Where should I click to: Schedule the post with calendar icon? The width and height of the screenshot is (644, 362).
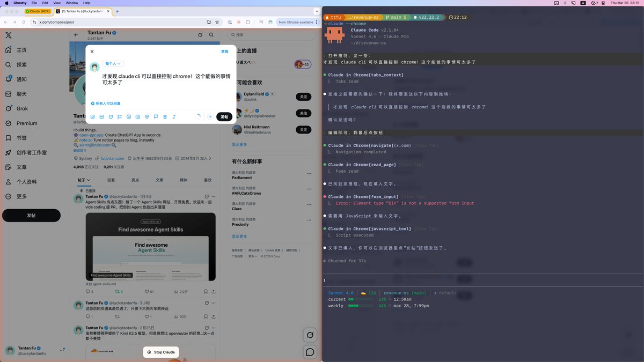[x=138, y=117]
